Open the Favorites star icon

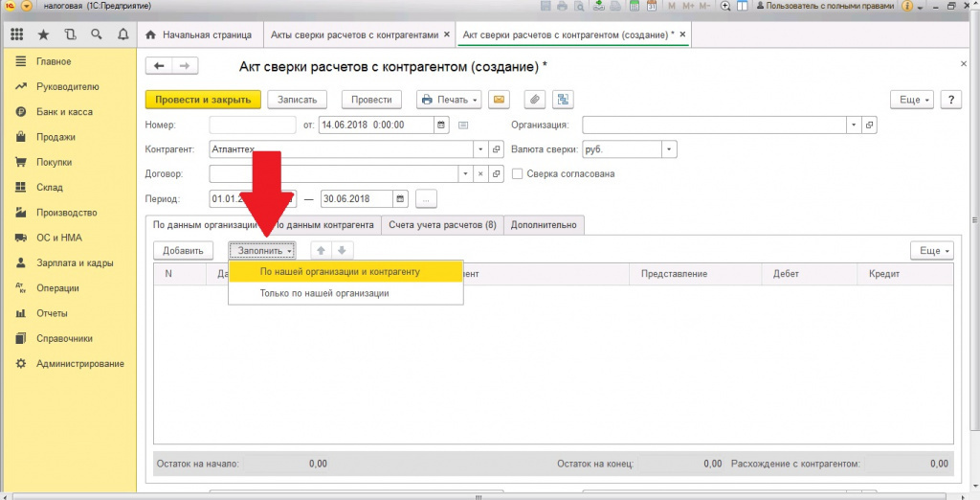pos(43,35)
